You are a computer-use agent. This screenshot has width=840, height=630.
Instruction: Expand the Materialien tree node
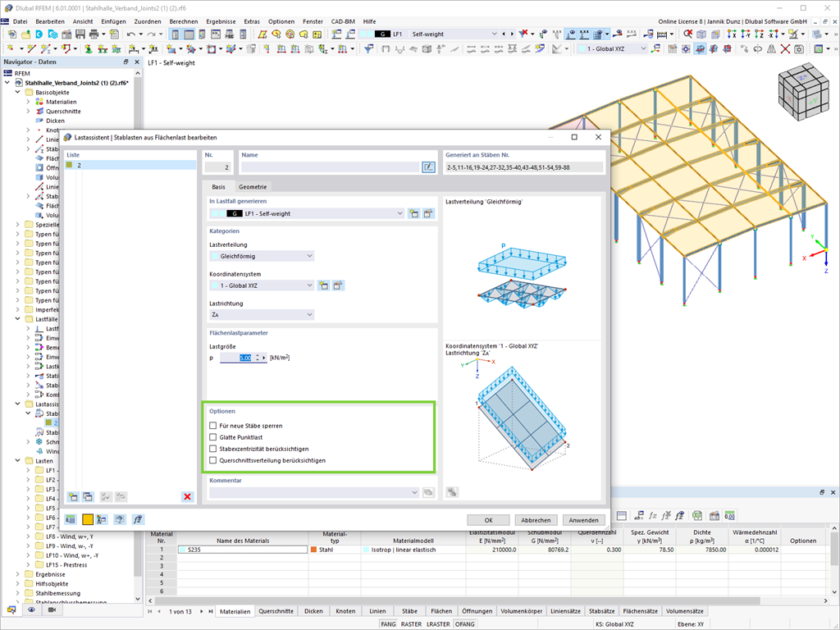click(x=29, y=102)
